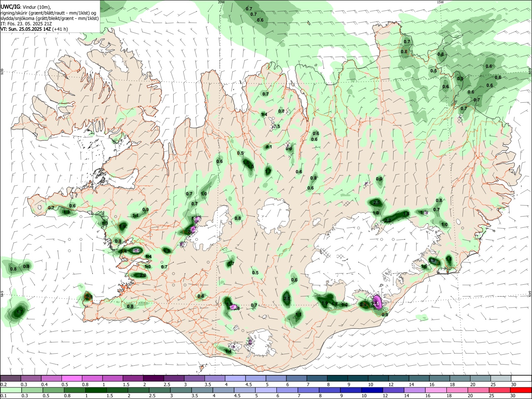
Task: Select the light purple 14 mm rain legend swatch
Action: pos(414,390)
